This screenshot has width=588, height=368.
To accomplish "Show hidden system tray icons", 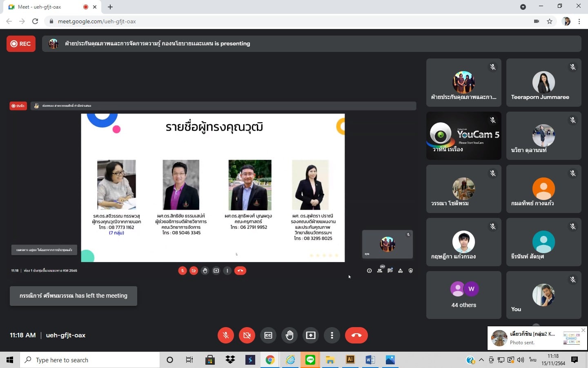I will pyautogui.click(x=481, y=360).
